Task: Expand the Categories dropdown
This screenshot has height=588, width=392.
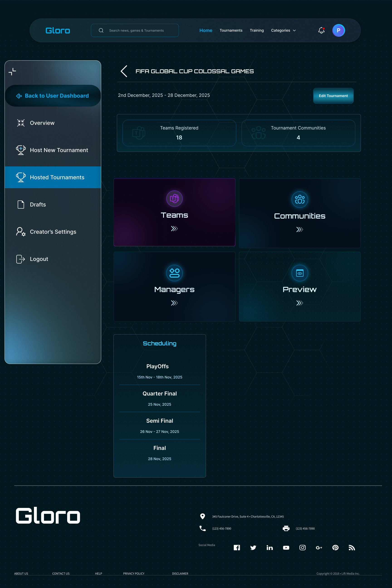Action: (283, 30)
